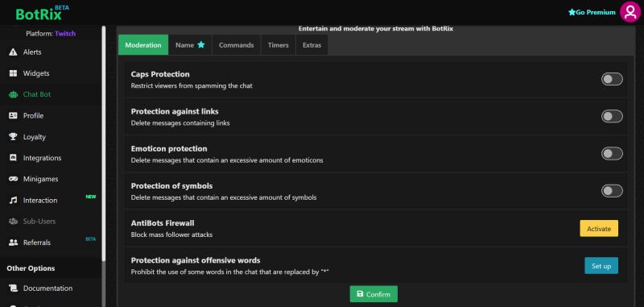
Task: Click the Widgets grid icon
Action: (x=13, y=73)
